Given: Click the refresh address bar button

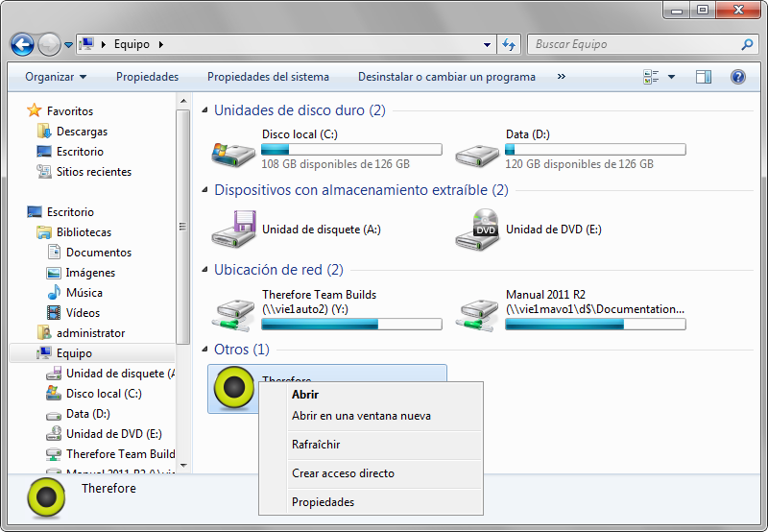Looking at the screenshot, I should 509,44.
